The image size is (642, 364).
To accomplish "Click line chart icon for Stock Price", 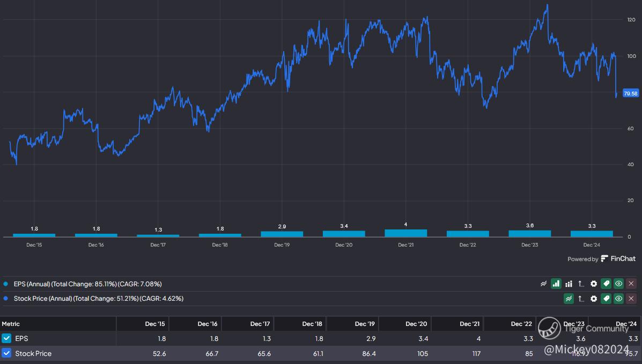I will [569, 299].
